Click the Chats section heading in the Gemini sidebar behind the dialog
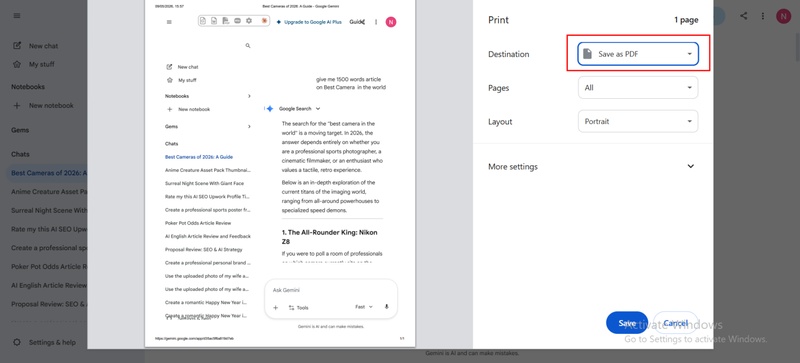Image resolution: width=800 pixels, height=363 pixels. pyautogui.click(x=20, y=154)
